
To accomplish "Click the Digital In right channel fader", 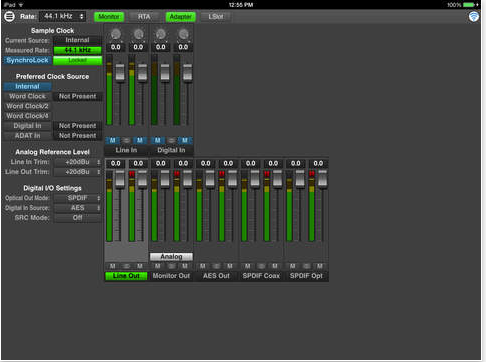I will point(188,72).
